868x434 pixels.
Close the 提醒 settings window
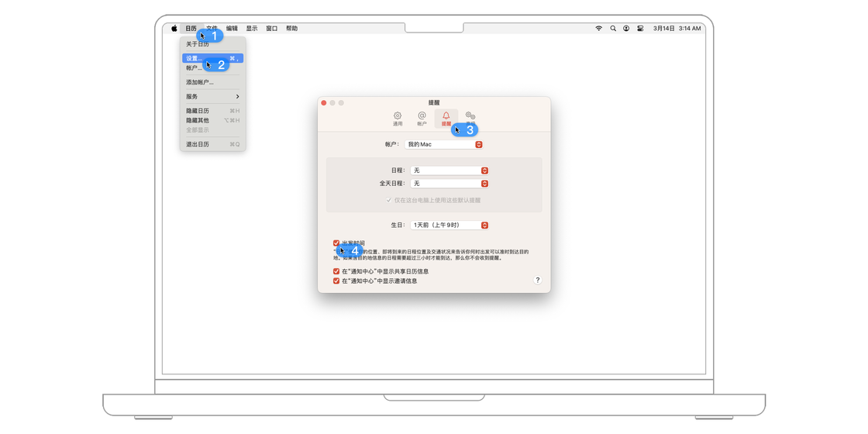point(324,103)
